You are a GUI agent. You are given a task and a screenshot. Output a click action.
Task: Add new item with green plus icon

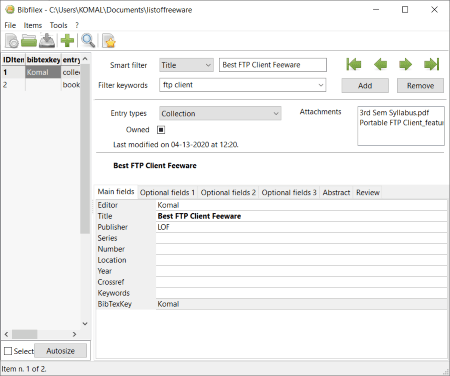pos(67,41)
